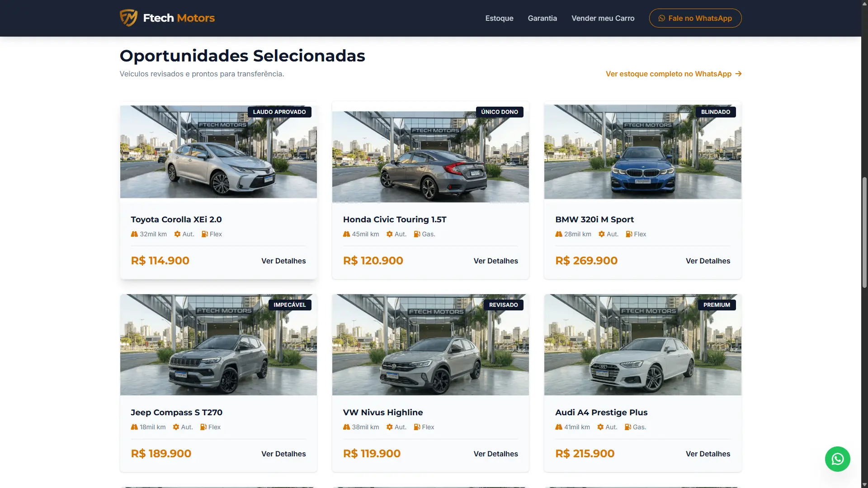Open the Estoque menu item
Viewport: 868px width, 488px height.
point(499,18)
